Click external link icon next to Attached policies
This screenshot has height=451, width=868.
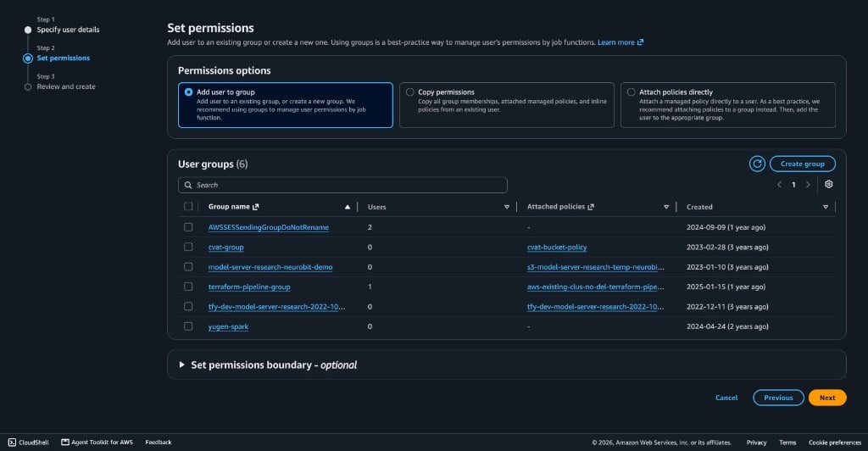pyautogui.click(x=591, y=207)
